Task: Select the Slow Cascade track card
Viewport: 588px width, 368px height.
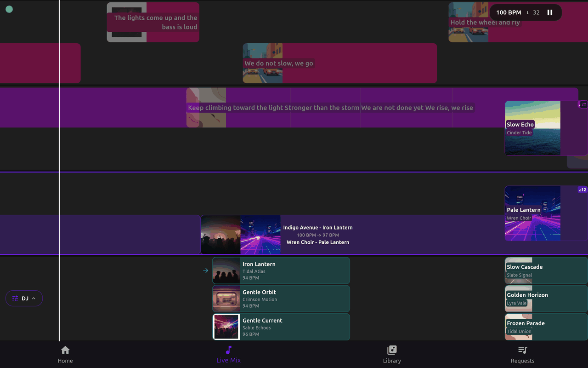Action: tap(546, 270)
